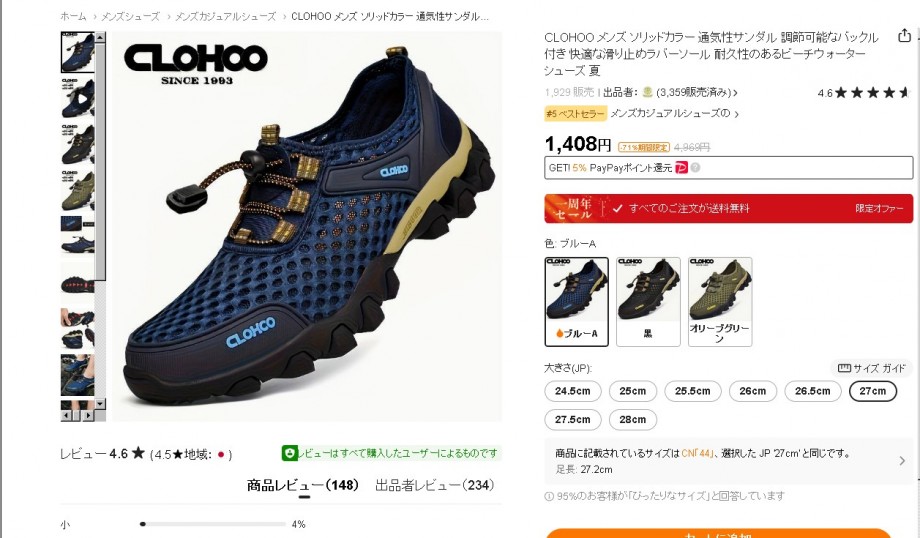Select the オリーブグリーン color swatch

pos(720,302)
